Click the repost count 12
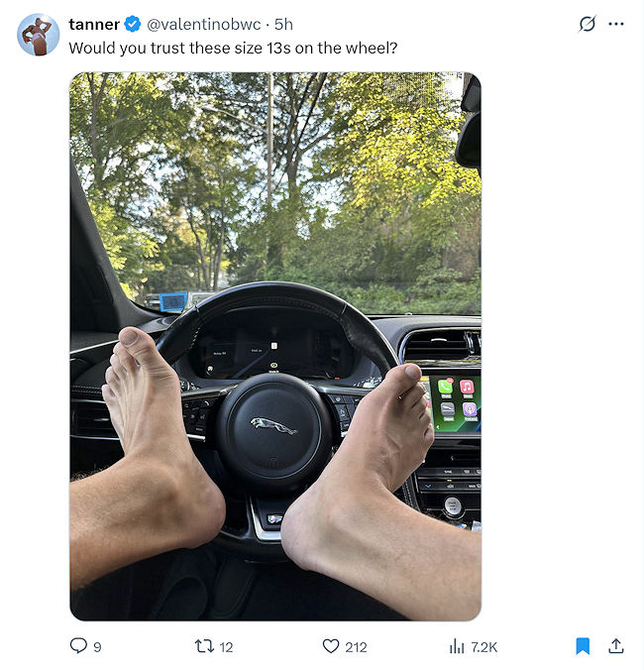The width and height of the screenshot is (644, 670). pyautogui.click(x=226, y=647)
